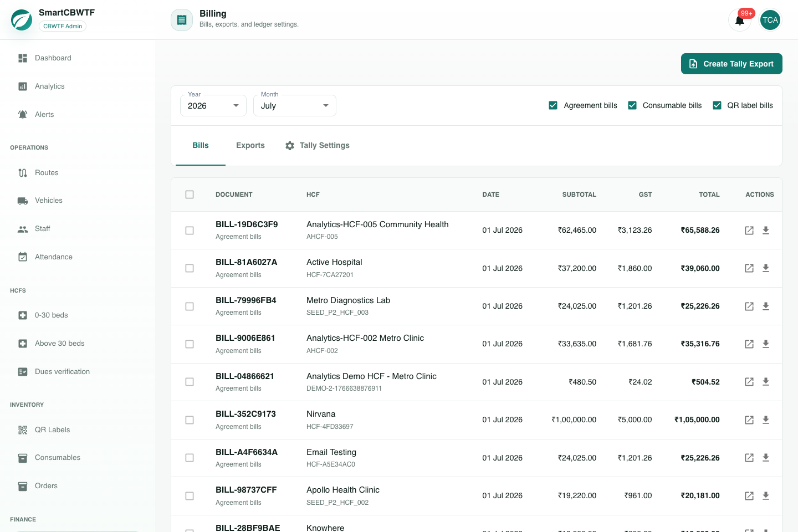This screenshot has width=798, height=532.
Task: Open Attendance in the sidebar
Action: click(78, 257)
